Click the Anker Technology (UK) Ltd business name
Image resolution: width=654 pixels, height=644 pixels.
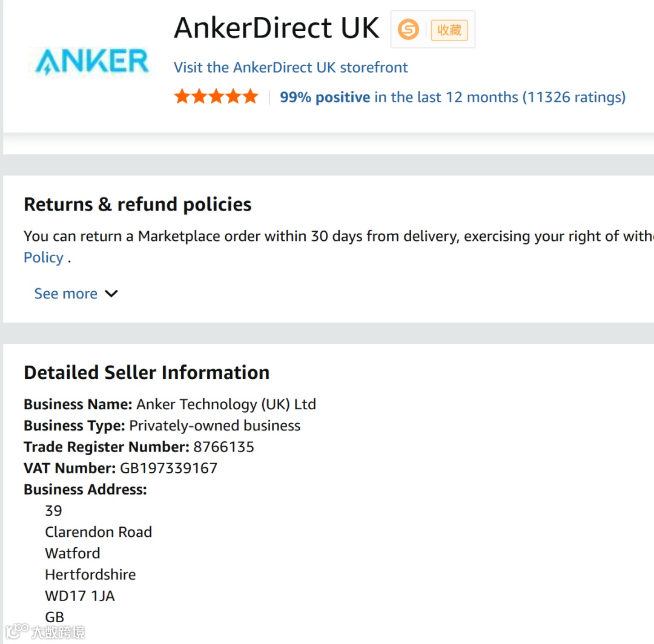[x=226, y=404]
